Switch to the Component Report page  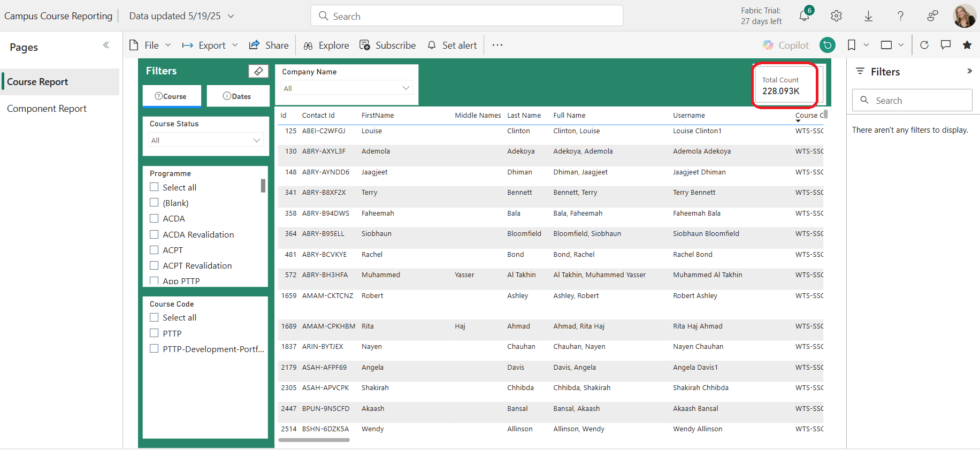pyautogui.click(x=47, y=109)
